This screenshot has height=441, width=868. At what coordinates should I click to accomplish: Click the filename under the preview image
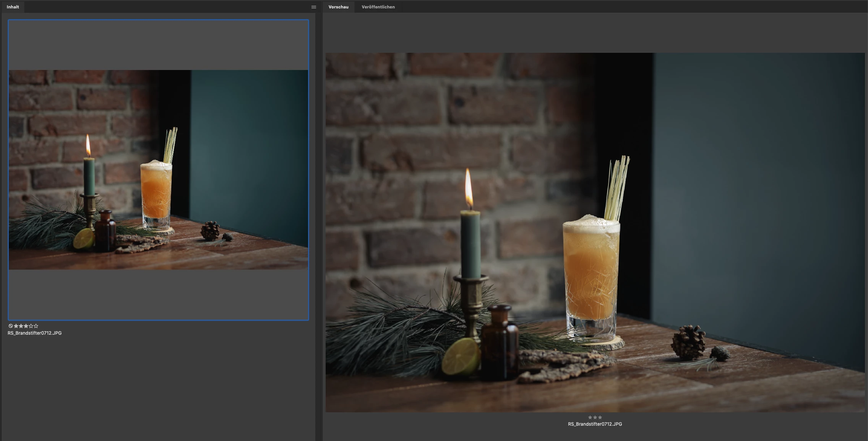(595, 424)
